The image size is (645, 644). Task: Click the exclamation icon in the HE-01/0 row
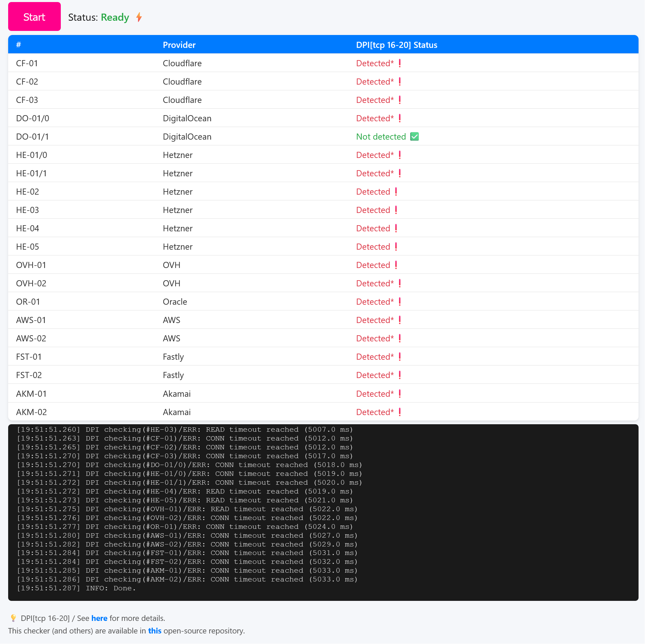400,155
